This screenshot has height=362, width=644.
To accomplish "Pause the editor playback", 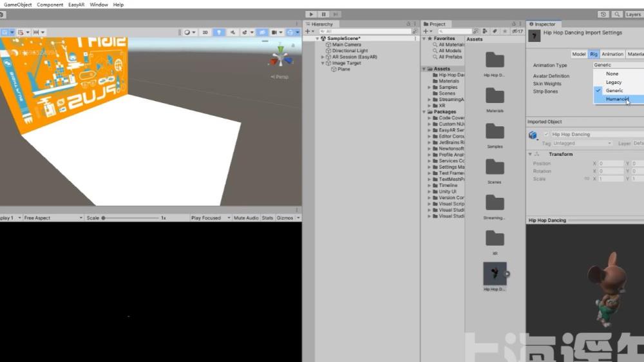I will click(323, 14).
